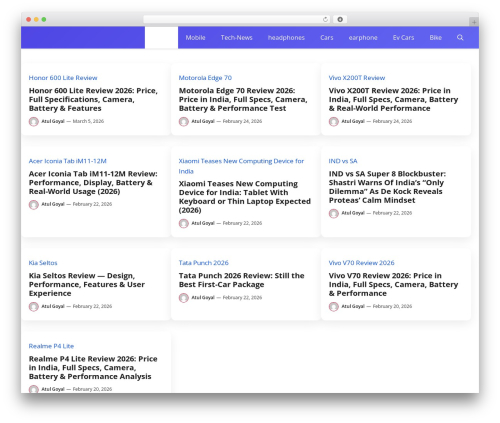The width and height of the screenshot is (500, 423).
Task: Click Atul Goyal name on Vivo X200T card
Action: [353, 121]
